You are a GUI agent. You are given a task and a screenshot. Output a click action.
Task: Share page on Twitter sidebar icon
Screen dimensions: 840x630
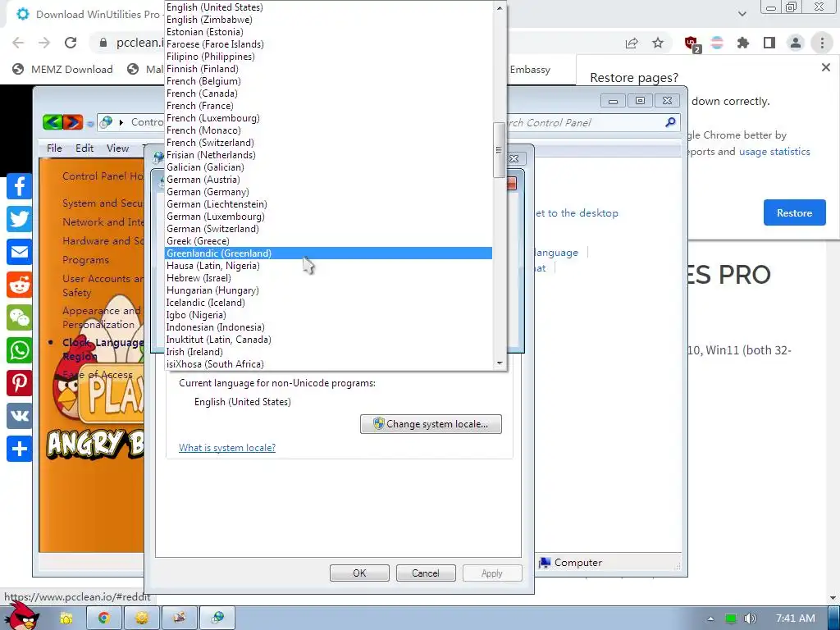(x=20, y=219)
